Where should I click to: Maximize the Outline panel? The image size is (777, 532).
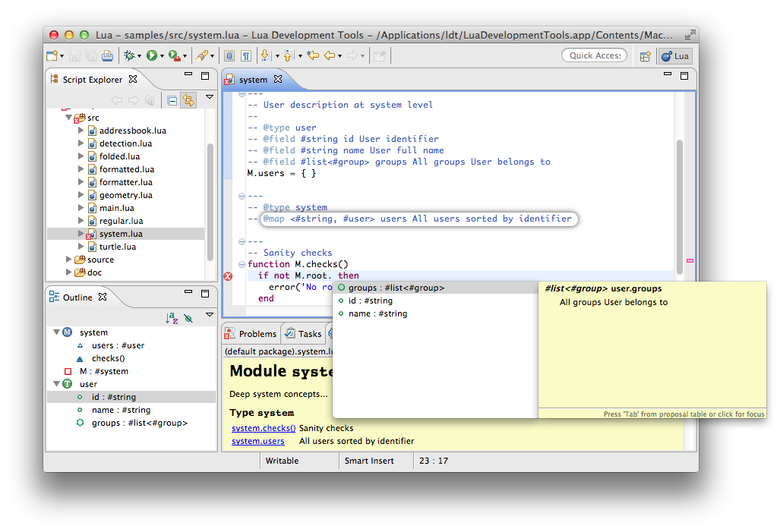205,294
